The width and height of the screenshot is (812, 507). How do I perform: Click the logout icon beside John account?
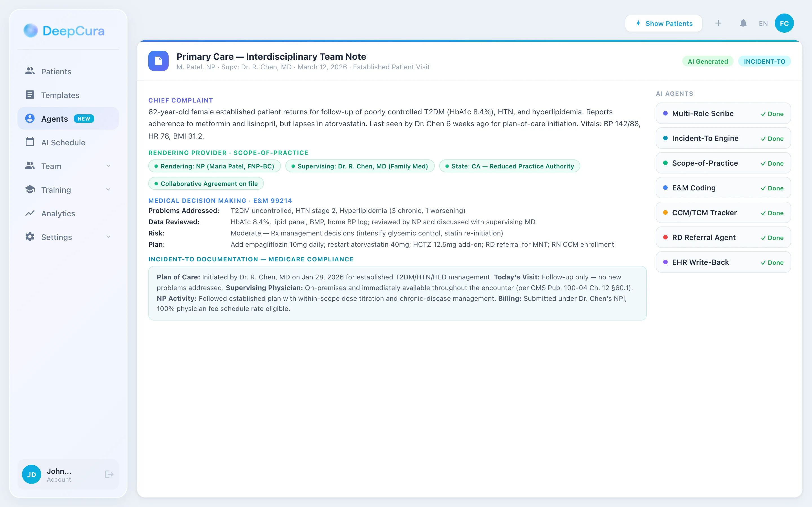click(x=109, y=474)
